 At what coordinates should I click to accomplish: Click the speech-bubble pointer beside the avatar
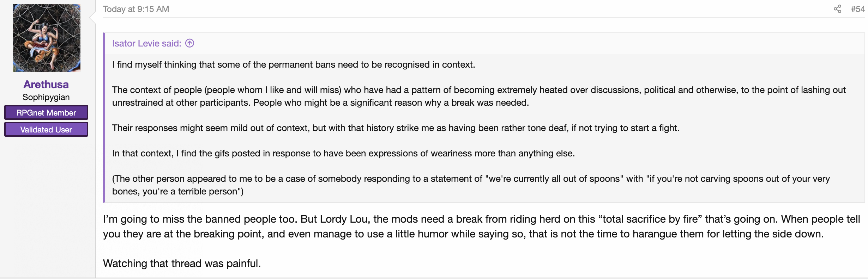[92, 17]
